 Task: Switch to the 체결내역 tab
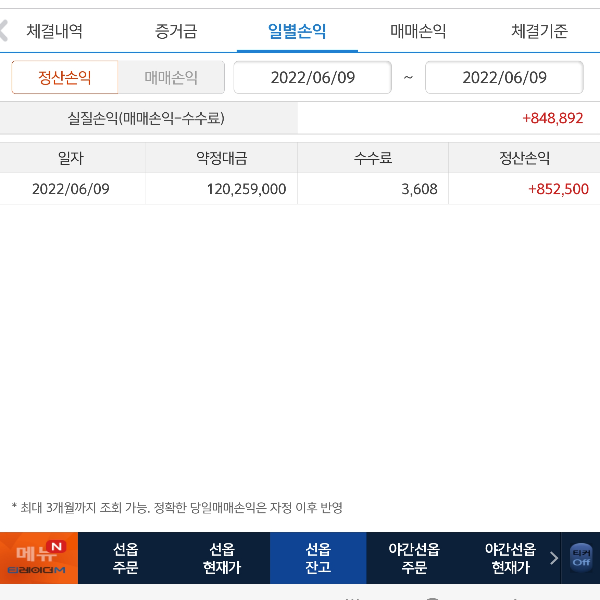click(55, 31)
